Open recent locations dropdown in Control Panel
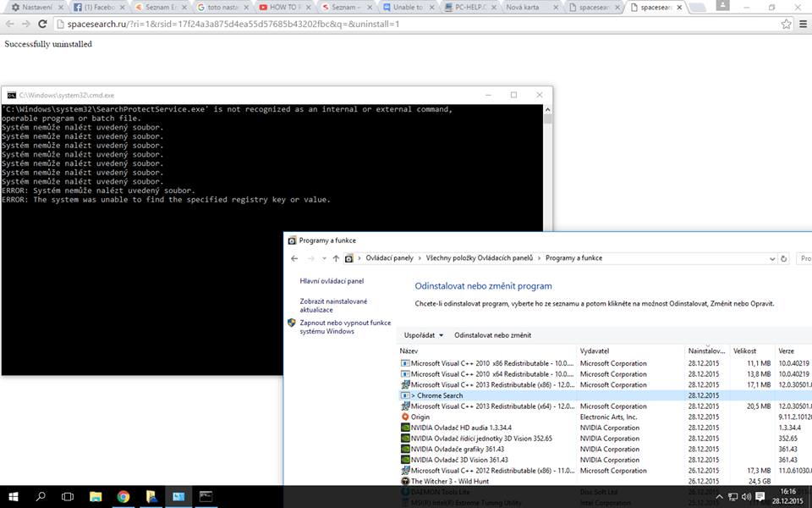Screen dimensions: 812x508 (324, 258)
